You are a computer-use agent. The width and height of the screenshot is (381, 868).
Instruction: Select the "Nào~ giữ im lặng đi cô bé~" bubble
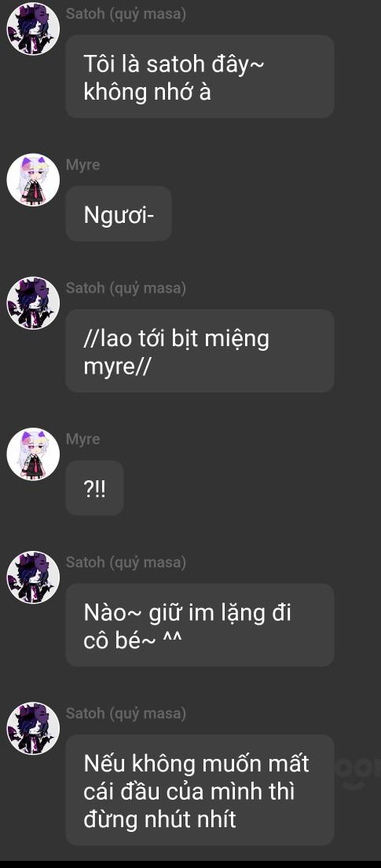click(200, 625)
